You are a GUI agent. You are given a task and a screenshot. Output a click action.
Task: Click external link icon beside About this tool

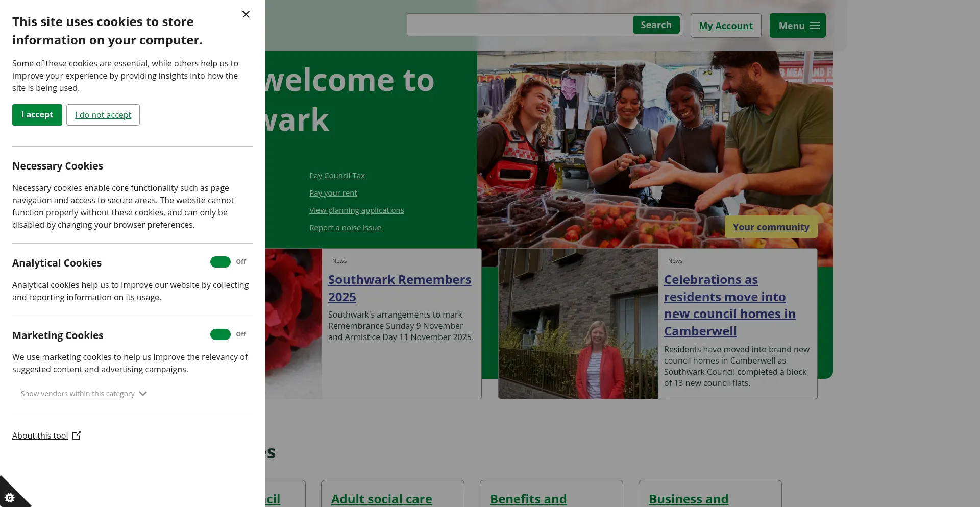click(x=77, y=436)
